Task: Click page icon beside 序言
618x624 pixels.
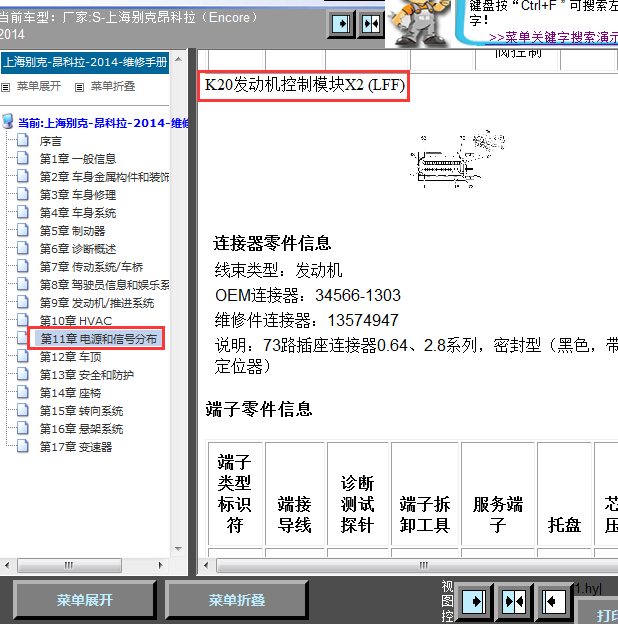Action: click(x=23, y=140)
